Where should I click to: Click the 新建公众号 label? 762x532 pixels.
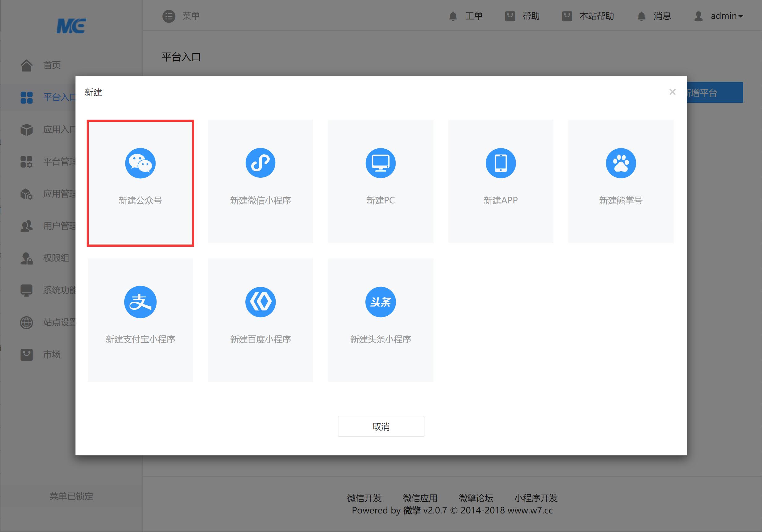[140, 200]
